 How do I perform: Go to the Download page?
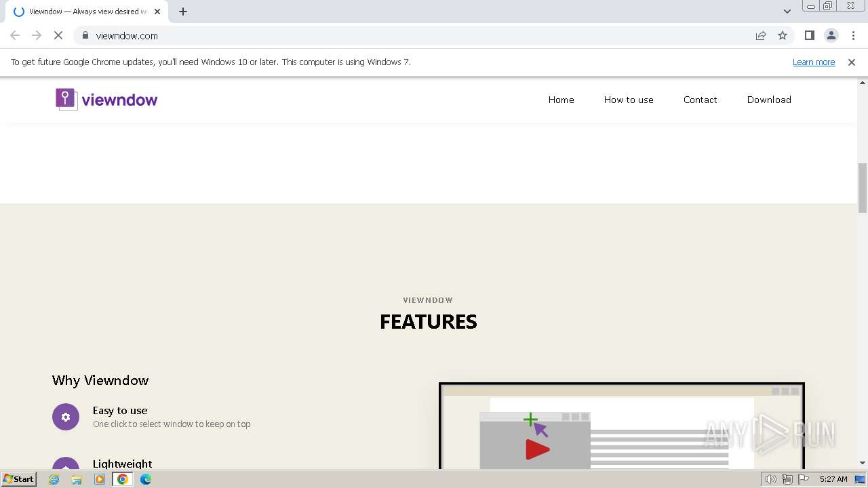tap(769, 100)
